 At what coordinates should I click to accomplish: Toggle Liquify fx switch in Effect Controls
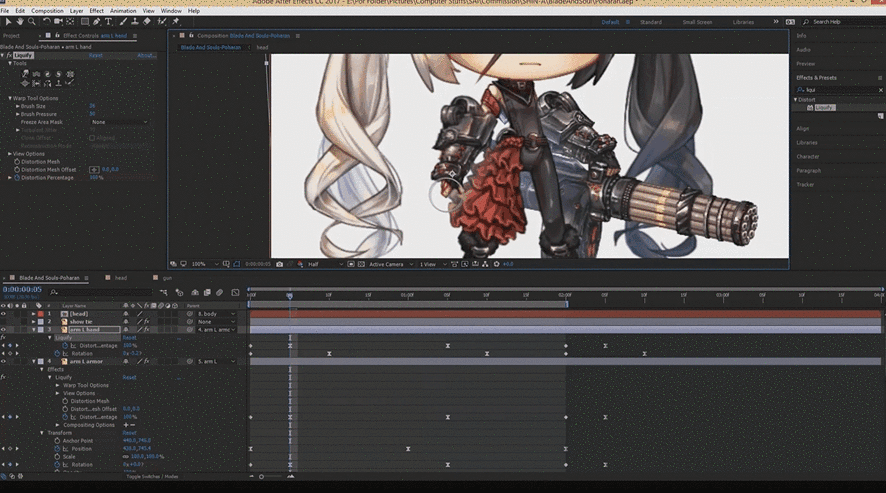click(x=9, y=55)
